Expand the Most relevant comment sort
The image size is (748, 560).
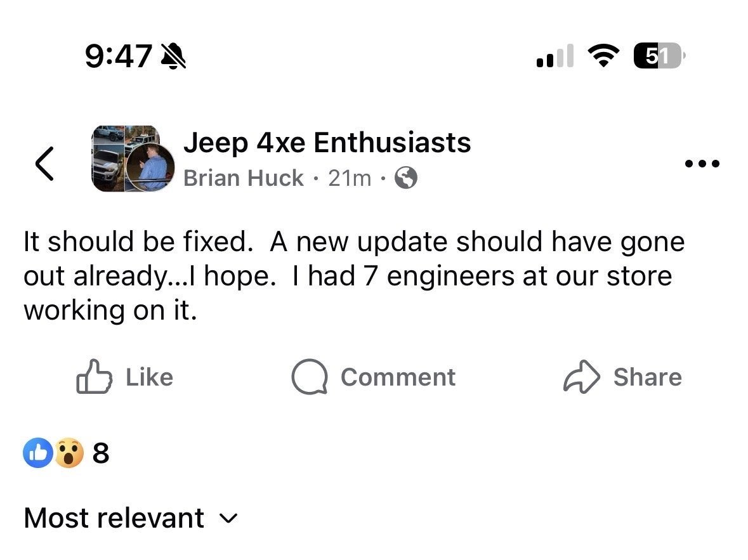(114, 518)
